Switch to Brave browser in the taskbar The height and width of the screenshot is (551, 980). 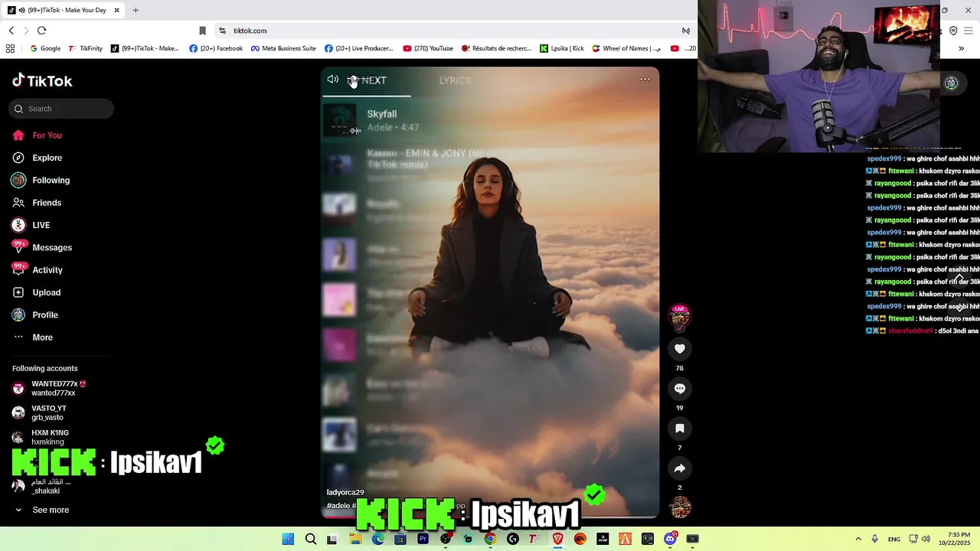point(557,539)
